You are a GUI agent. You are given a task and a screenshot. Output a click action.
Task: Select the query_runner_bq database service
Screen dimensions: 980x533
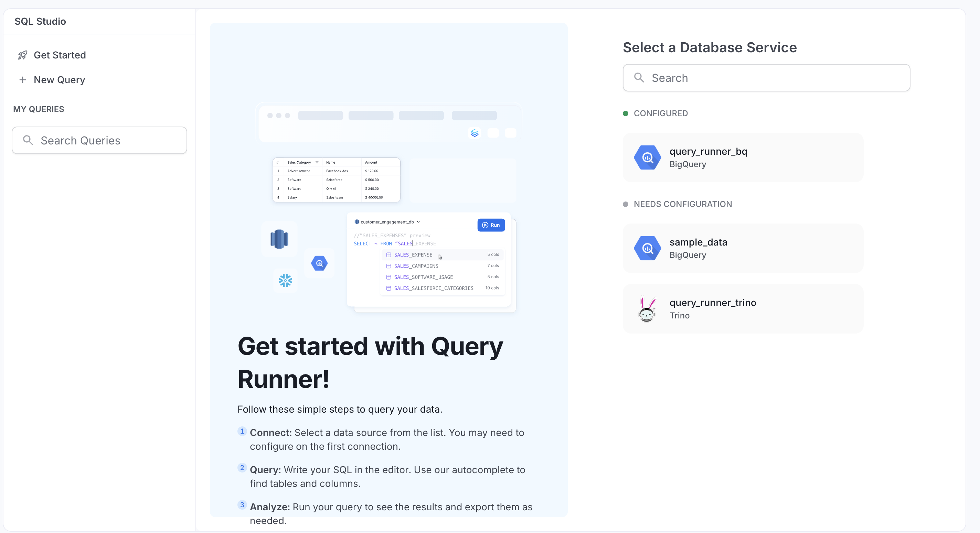(x=743, y=157)
